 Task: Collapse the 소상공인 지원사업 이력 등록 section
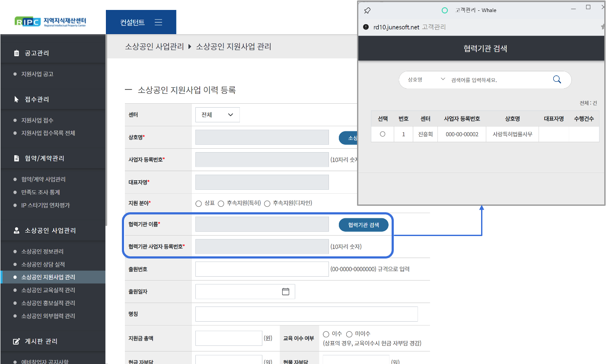(x=128, y=90)
